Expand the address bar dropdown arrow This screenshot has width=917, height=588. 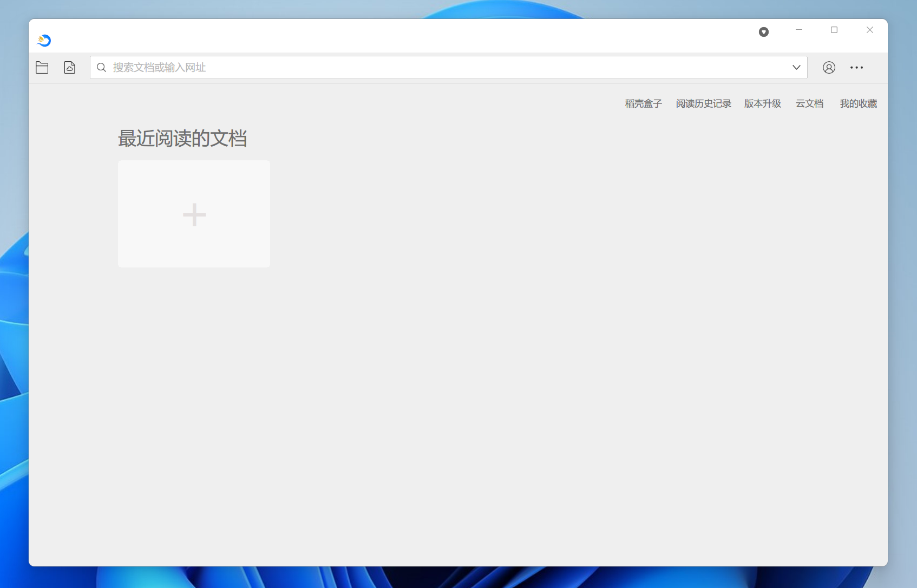coord(796,68)
